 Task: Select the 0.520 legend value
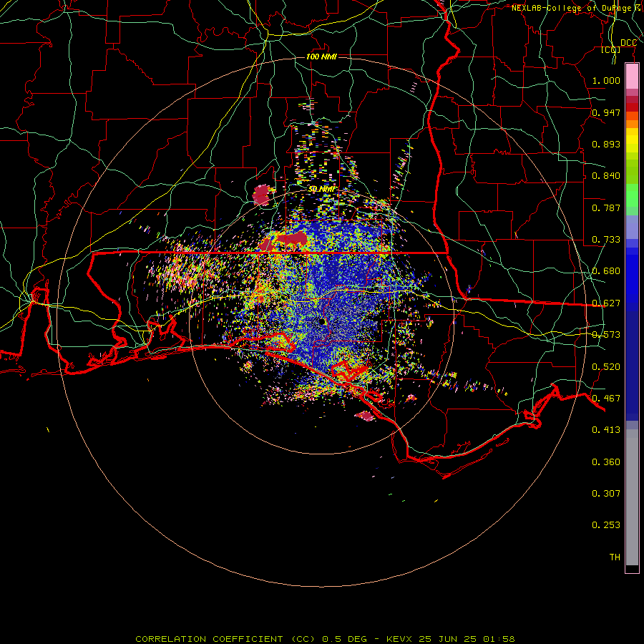(606, 367)
